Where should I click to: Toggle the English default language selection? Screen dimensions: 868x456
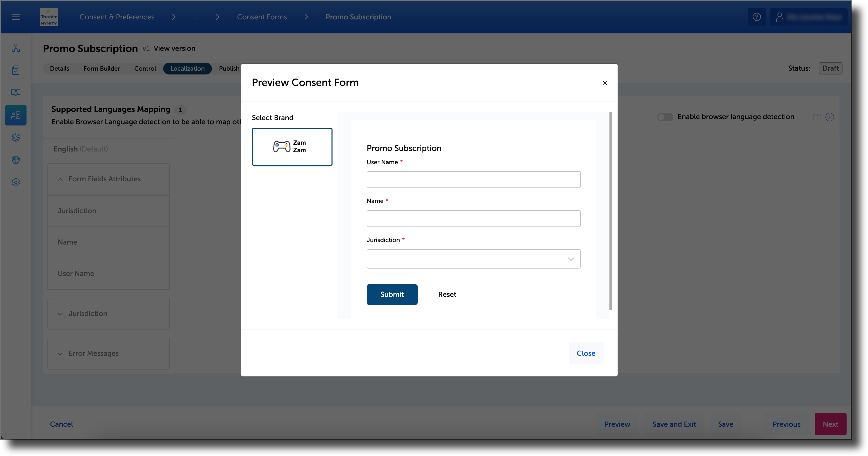click(80, 149)
